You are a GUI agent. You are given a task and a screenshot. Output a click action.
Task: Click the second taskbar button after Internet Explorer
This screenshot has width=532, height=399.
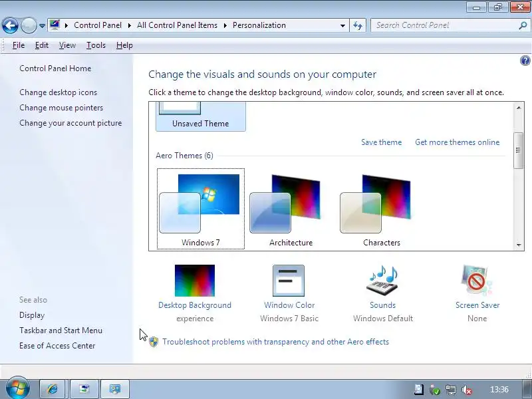point(84,389)
